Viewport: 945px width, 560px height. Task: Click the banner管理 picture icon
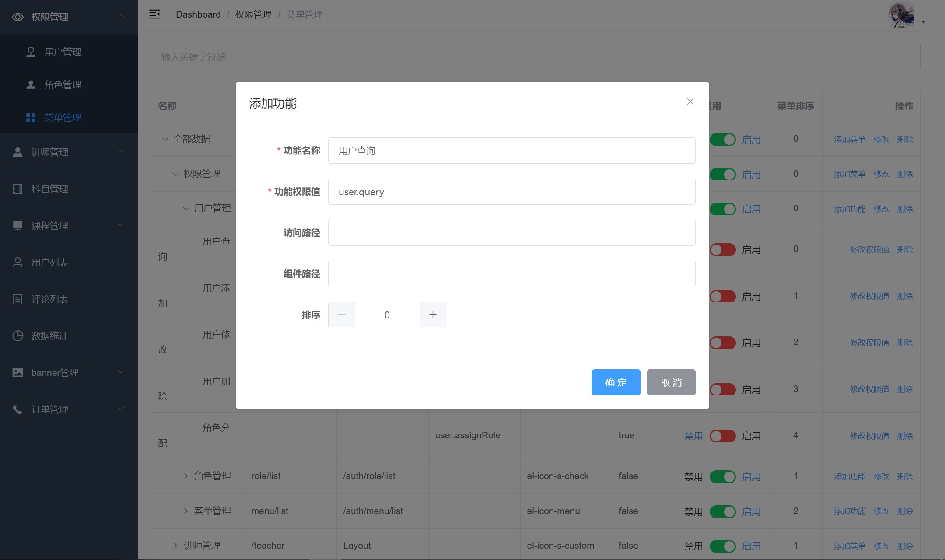point(17,373)
